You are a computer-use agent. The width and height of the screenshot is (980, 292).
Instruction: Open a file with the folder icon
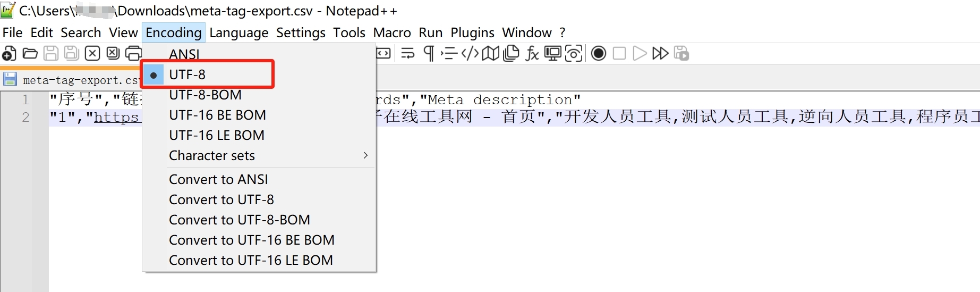(x=30, y=54)
